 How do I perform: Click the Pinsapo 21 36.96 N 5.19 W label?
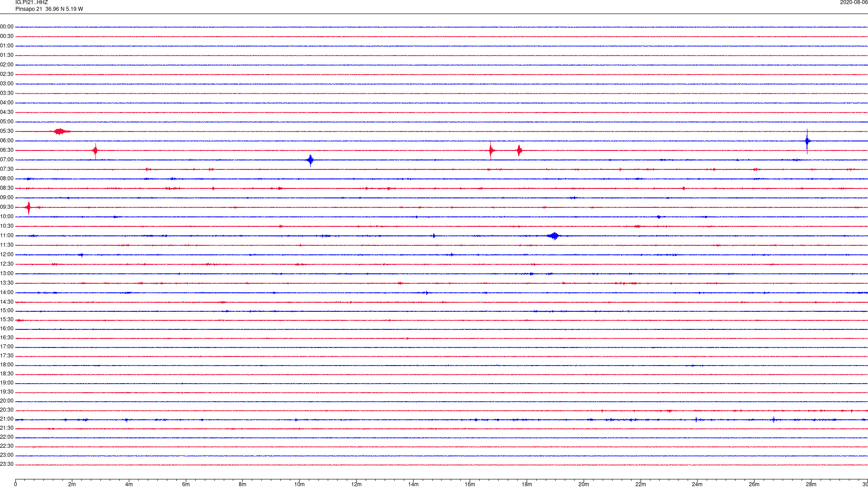(49, 9)
